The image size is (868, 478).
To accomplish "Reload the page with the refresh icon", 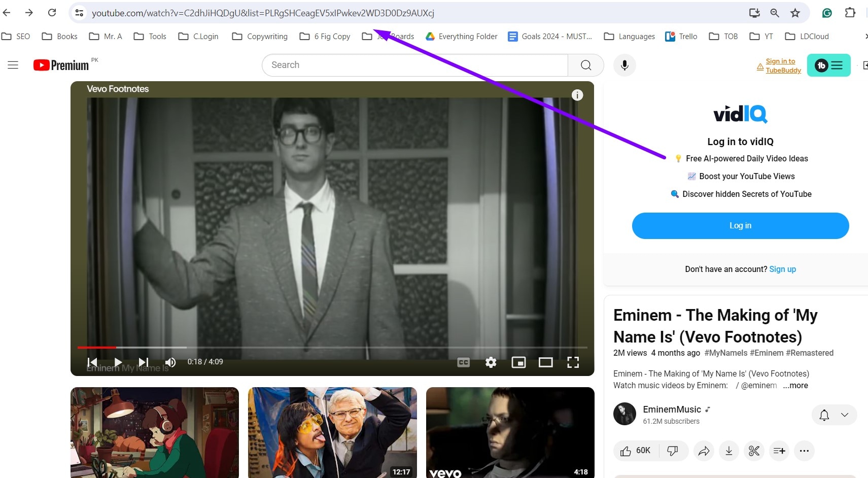I will coord(52,13).
